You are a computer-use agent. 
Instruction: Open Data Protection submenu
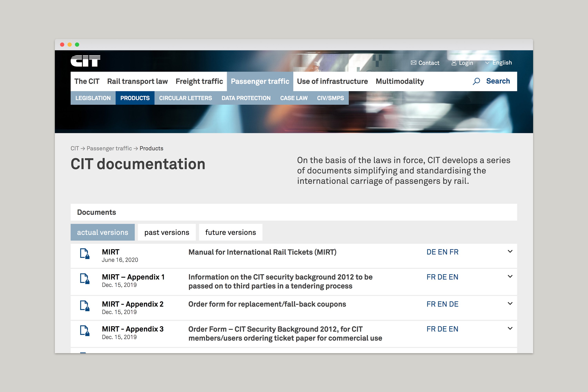pos(246,98)
